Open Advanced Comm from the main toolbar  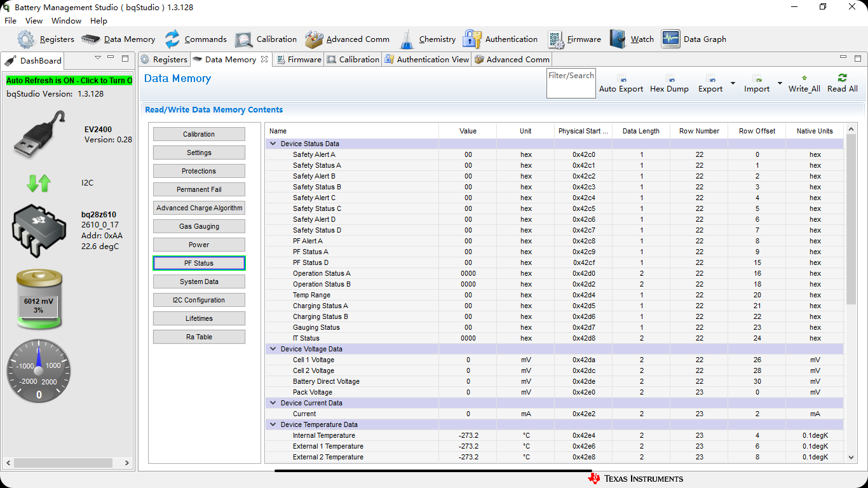pyautogui.click(x=347, y=39)
